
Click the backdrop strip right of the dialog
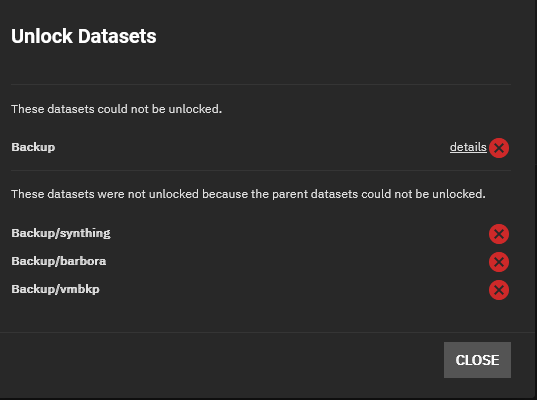(x=536, y=200)
